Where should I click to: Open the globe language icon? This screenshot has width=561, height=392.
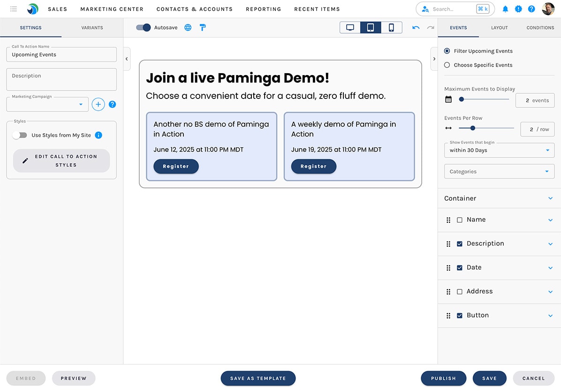(188, 27)
